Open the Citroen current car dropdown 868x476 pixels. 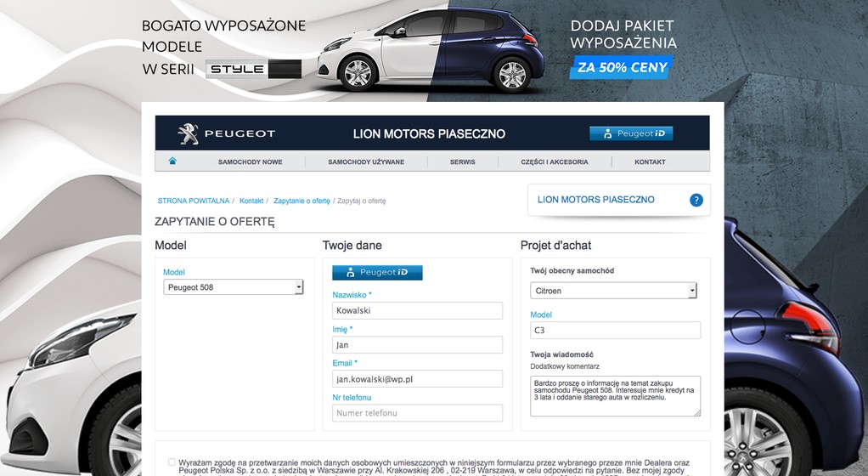613,291
